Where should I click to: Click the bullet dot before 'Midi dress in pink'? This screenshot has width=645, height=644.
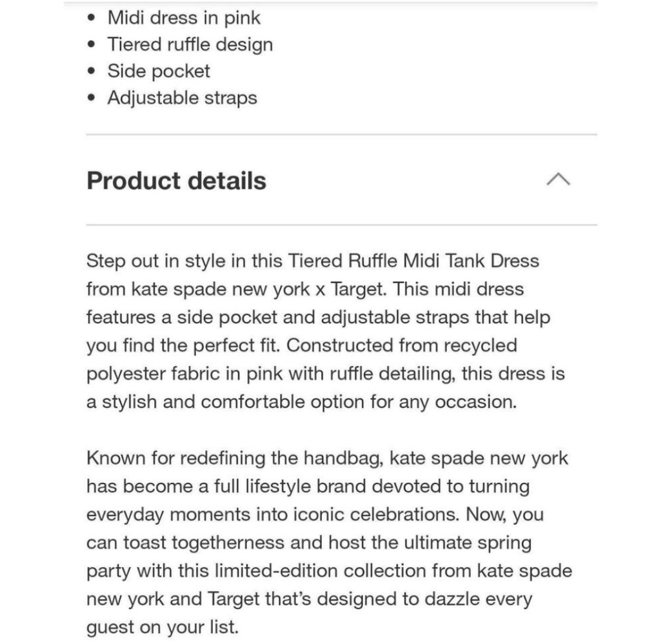92,18
